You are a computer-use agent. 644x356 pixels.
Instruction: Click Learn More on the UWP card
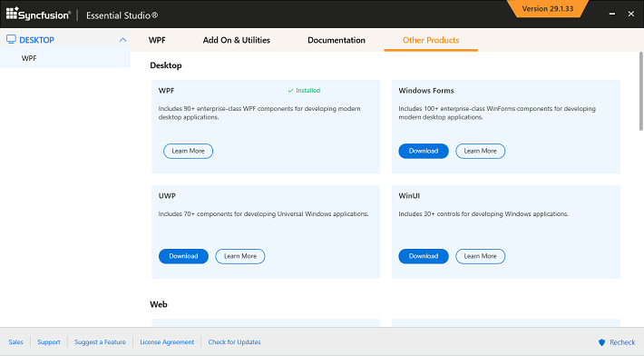(x=240, y=256)
